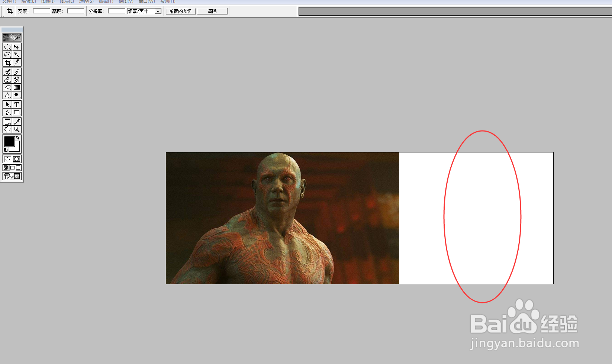Open the 图层(L) menu
Image resolution: width=612 pixels, height=364 pixels.
click(x=67, y=1)
